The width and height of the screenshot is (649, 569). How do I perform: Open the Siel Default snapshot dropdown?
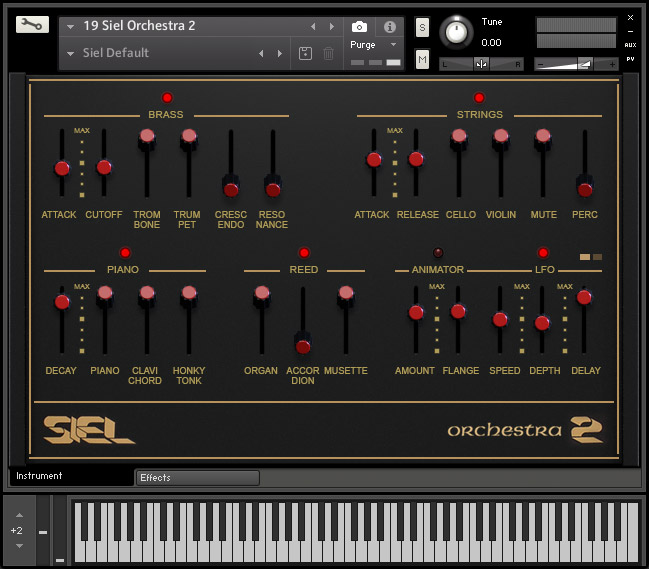pyautogui.click(x=71, y=54)
